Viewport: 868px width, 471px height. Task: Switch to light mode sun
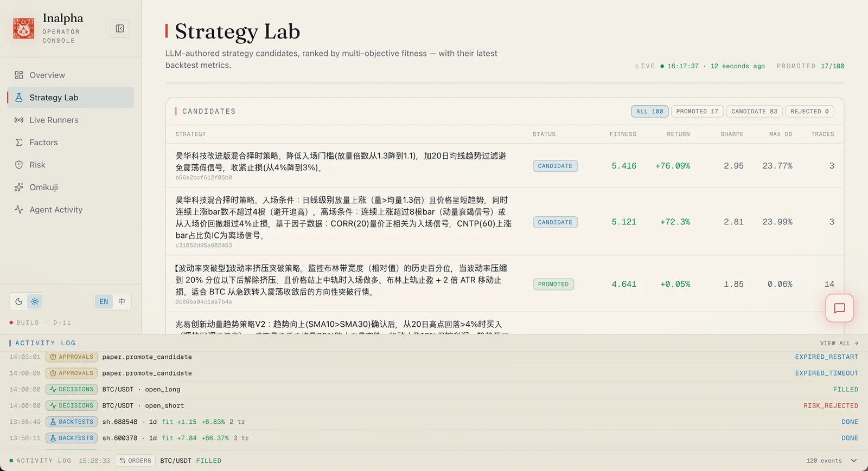coord(35,301)
